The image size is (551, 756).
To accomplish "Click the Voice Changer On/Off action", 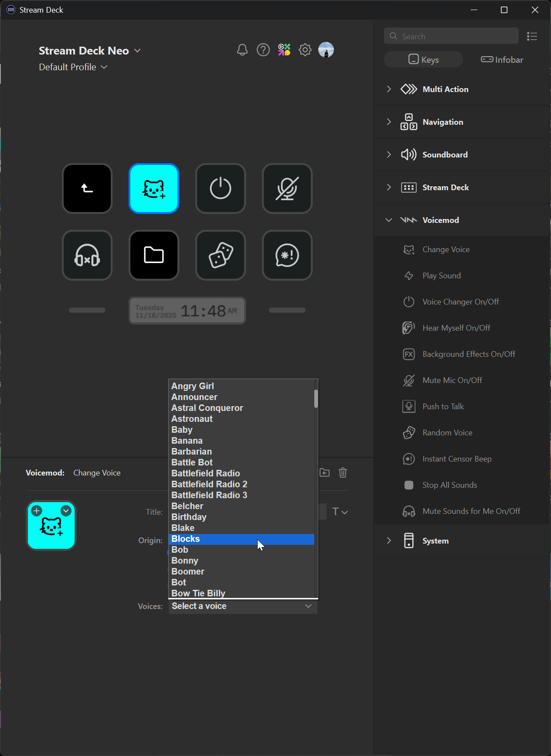I will (x=462, y=302).
